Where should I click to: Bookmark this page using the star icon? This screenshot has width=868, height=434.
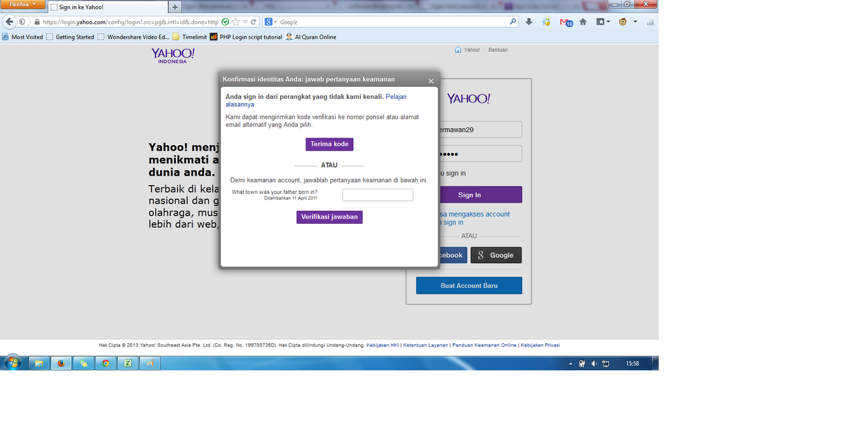click(235, 21)
